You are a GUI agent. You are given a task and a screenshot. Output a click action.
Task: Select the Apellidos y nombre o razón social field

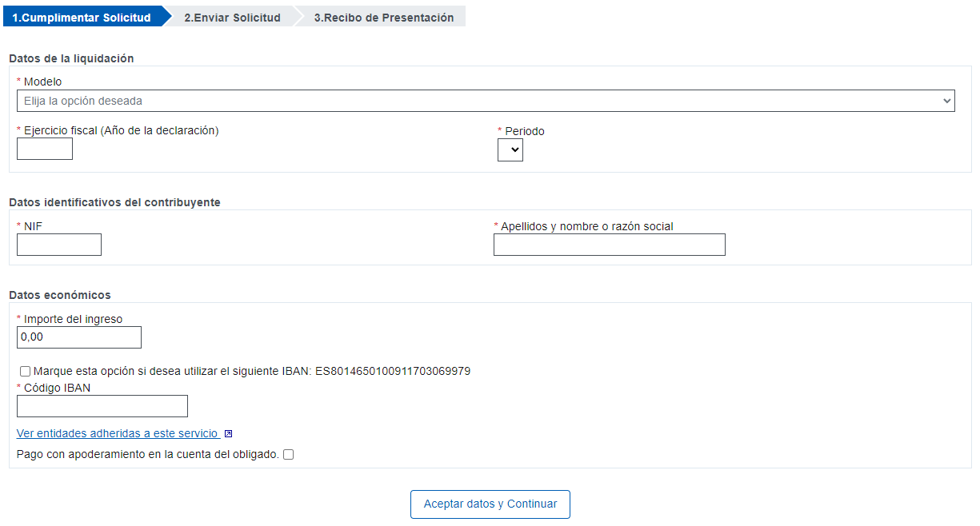coord(610,245)
